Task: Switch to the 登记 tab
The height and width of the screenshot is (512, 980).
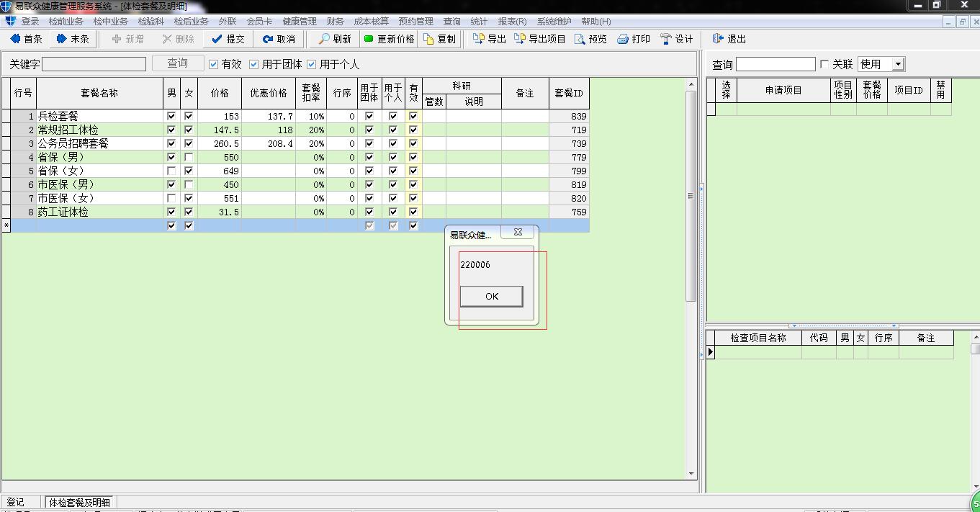Action: pos(15,502)
